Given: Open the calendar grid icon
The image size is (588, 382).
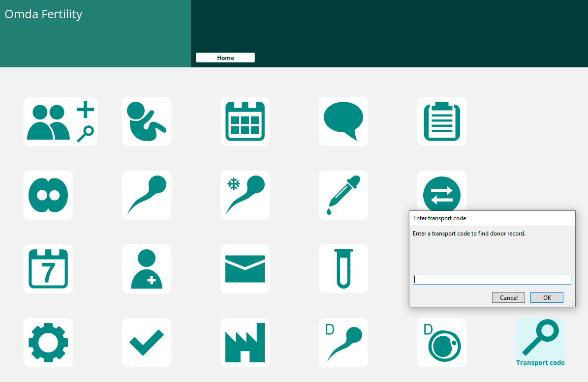Looking at the screenshot, I should coord(245,121).
